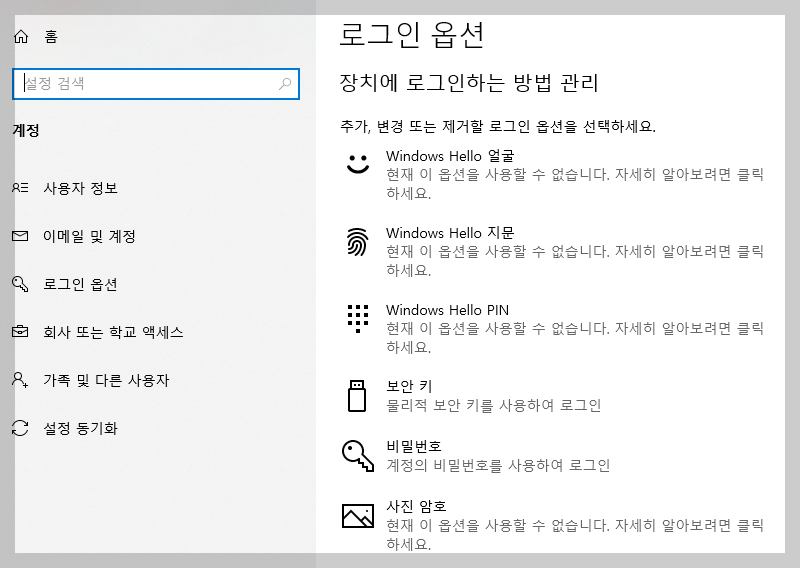This screenshot has height=568, width=800.
Task: Select 로그인 옵션 in sidebar
Action: click(80, 284)
